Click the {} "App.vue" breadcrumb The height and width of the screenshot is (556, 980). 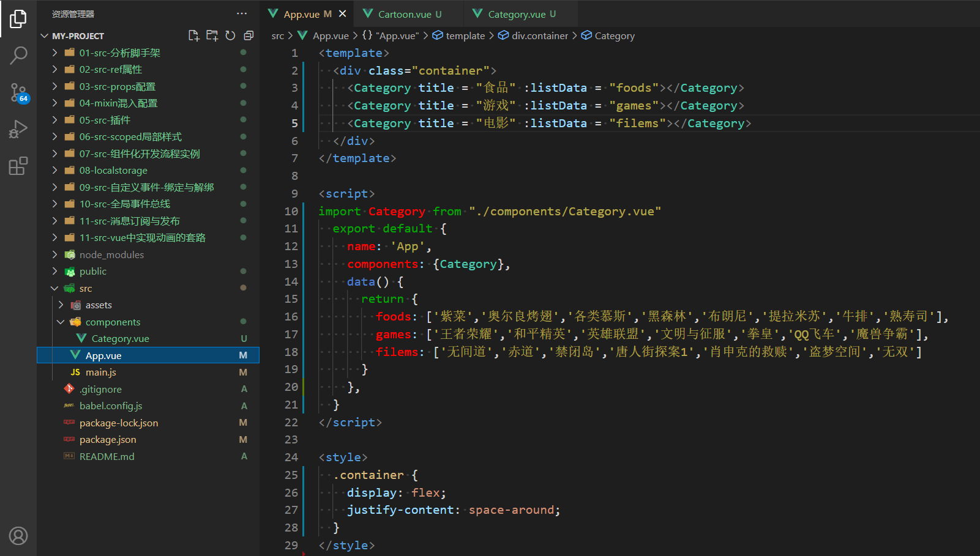point(391,36)
